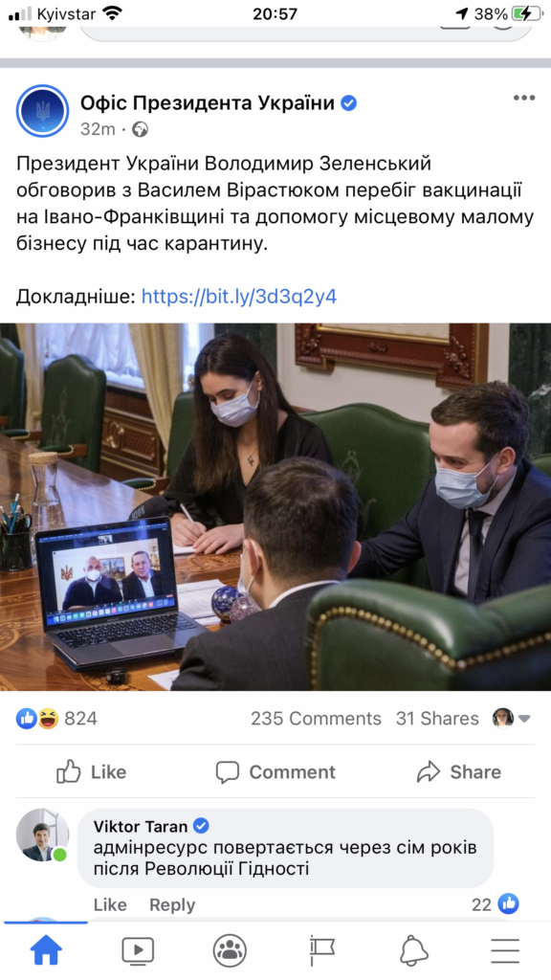Expand the commenting-as profile dropdown arrow
551x980 pixels.
525,719
